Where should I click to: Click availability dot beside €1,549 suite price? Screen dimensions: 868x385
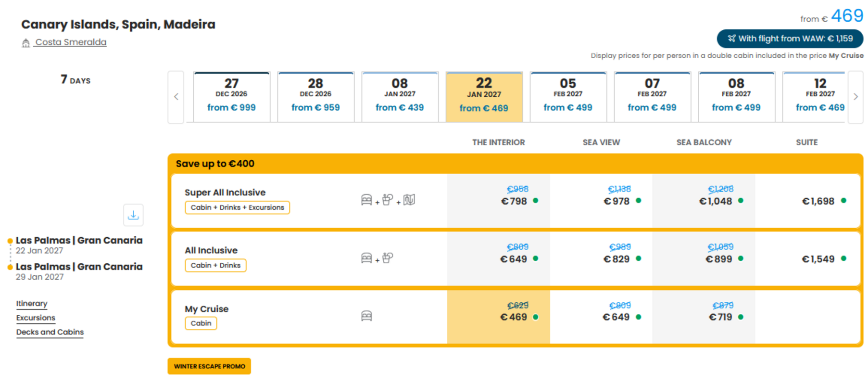843,258
